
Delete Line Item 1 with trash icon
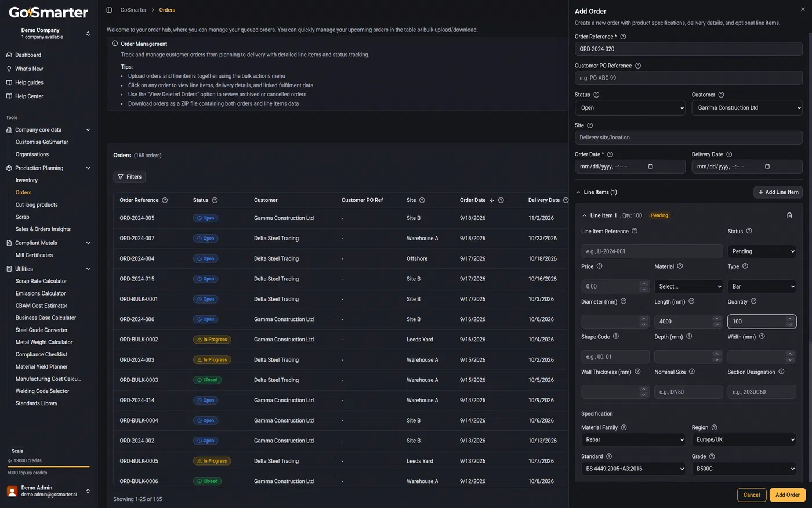tap(789, 215)
